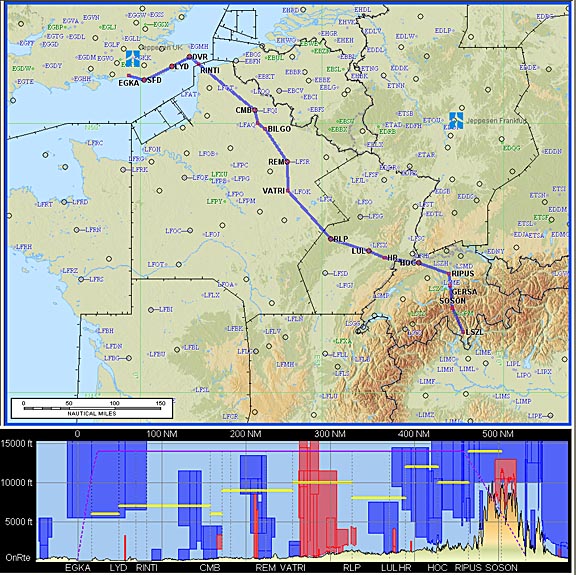This screenshot has width=576, height=575.
Task: Select the LSZL destination airport marker
Action: pyautogui.click(x=463, y=333)
